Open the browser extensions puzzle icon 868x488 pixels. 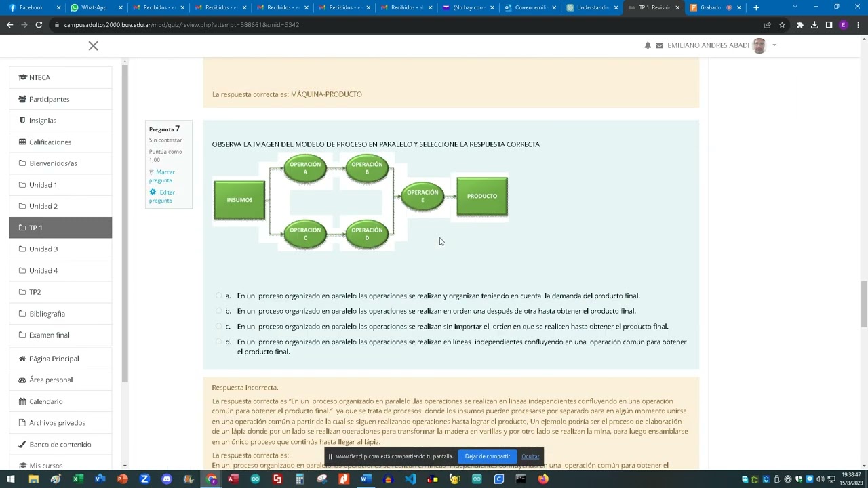click(800, 25)
